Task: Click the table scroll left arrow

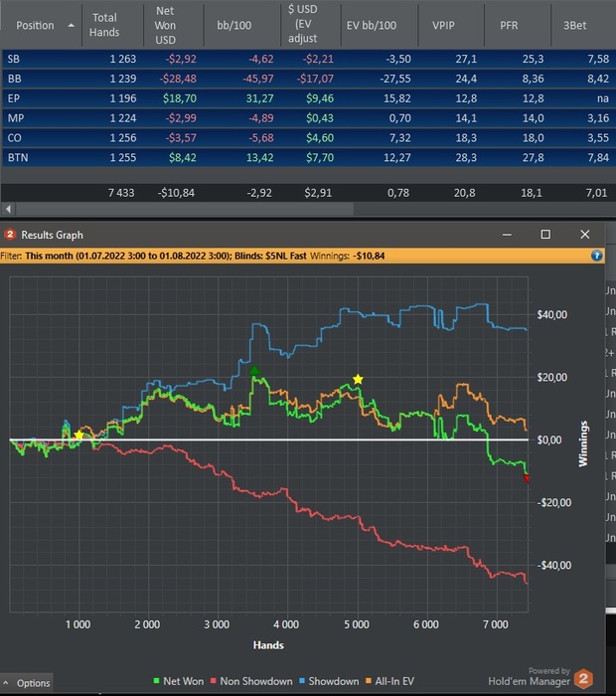Action: pos(8,209)
